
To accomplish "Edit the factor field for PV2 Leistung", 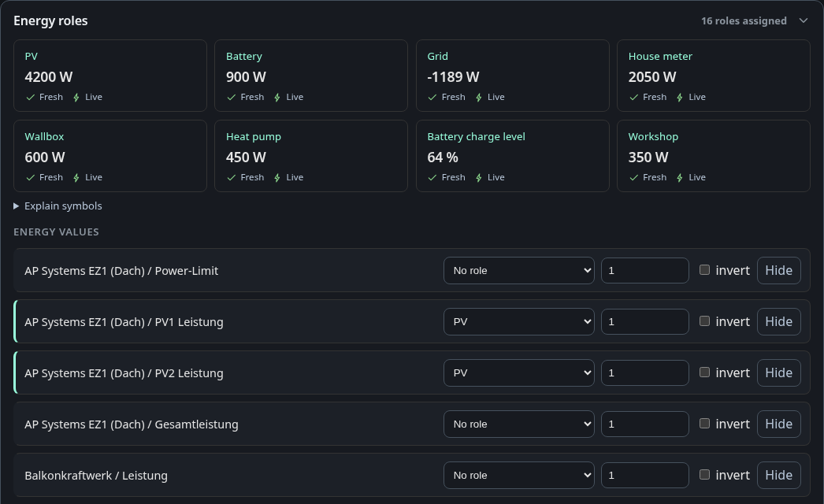I will (x=645, y=372).
